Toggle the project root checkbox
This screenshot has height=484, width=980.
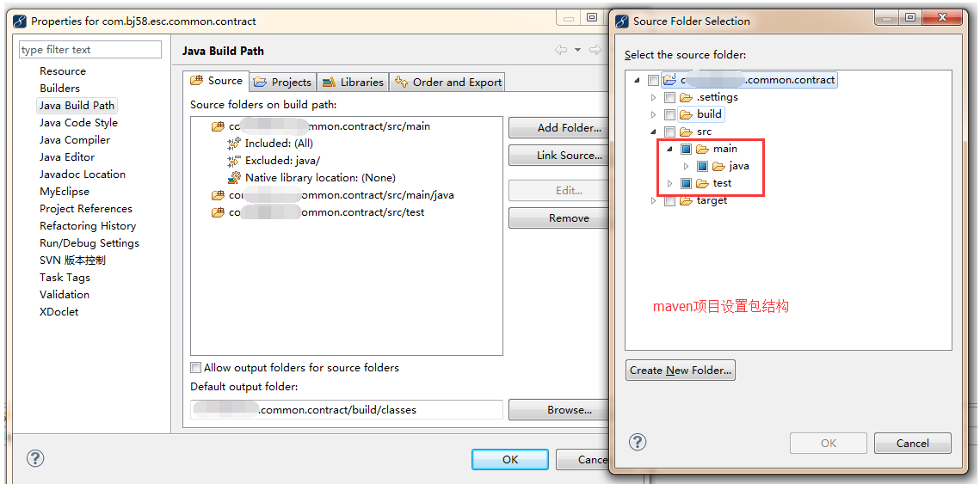[x=653, y=80]
